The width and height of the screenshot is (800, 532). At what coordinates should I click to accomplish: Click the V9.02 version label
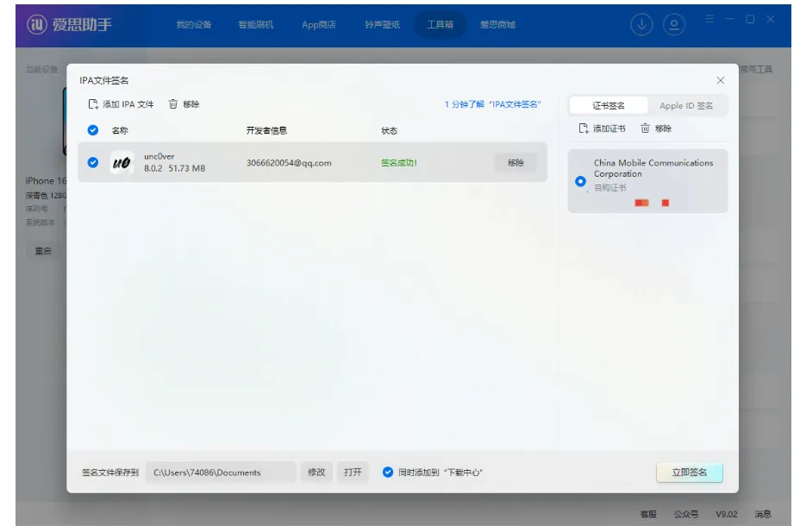pyautogui.click(x=727, y=514)
